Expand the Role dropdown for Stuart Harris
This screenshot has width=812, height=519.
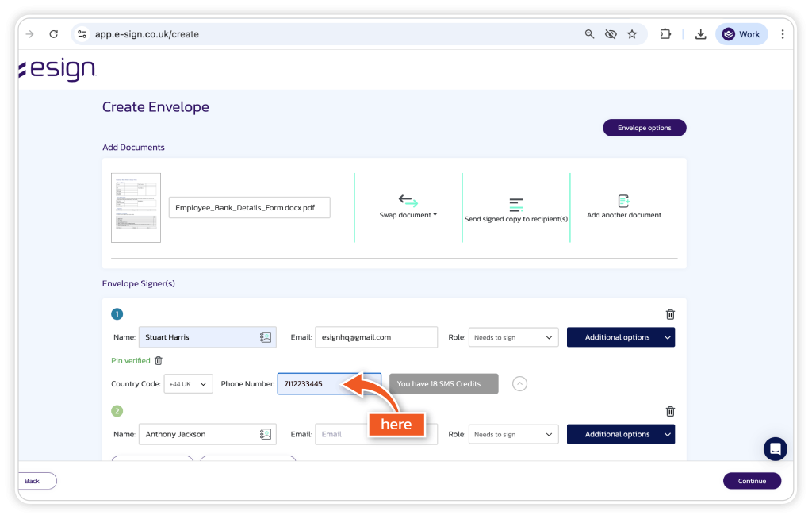513,337
